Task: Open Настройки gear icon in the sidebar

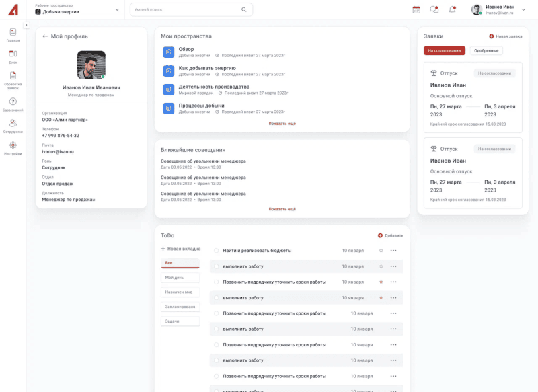Action: [x=13, y=148]
